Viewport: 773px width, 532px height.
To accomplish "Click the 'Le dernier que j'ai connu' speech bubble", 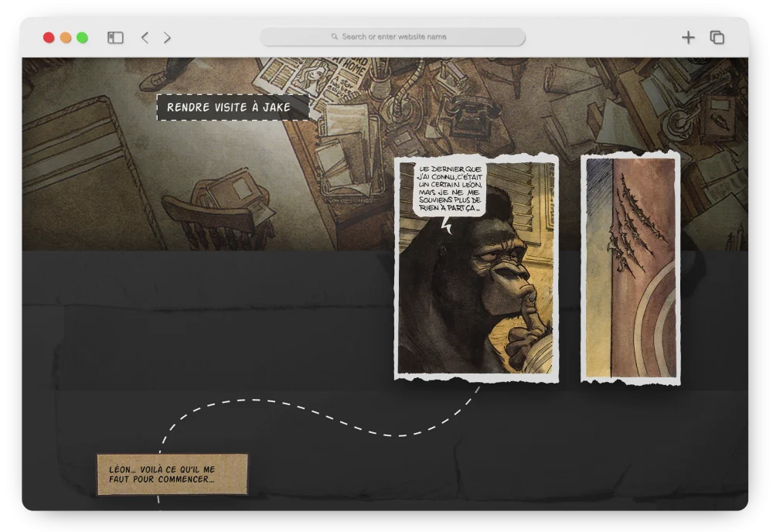I will [x=450, y=189].
